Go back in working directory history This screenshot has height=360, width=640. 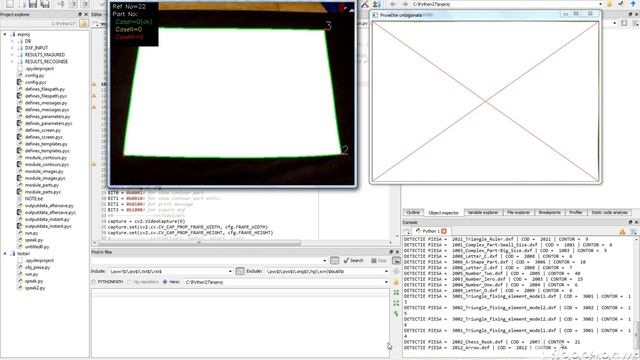pyautogui.click(x=393, y=4)
